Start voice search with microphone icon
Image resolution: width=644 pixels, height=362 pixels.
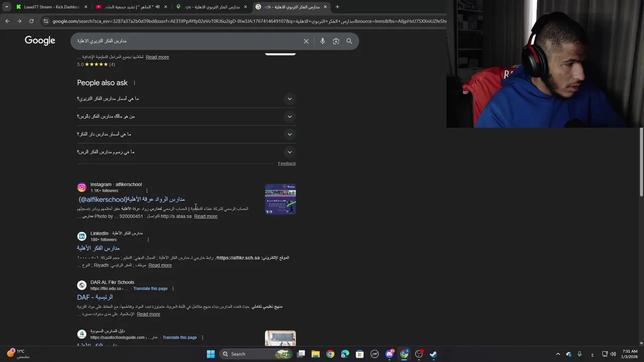[323, 41]
